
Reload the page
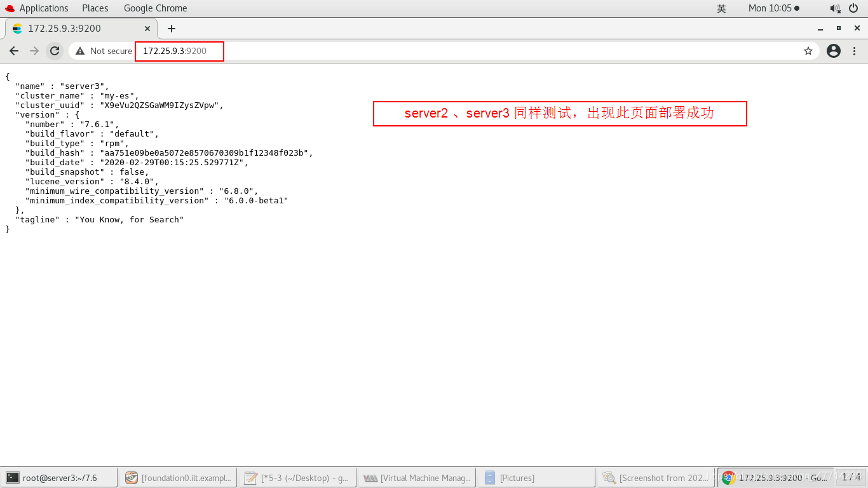[55, 51]
